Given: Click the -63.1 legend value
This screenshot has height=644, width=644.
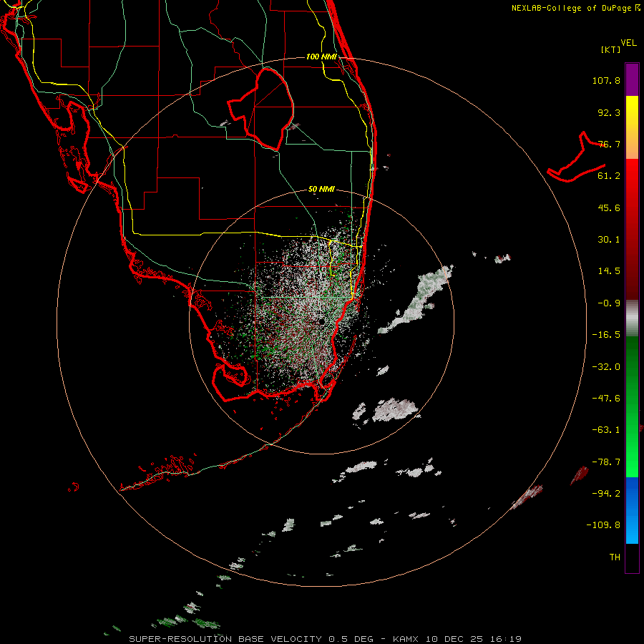Looking at the screenshot, I should (x=606, y=430).
